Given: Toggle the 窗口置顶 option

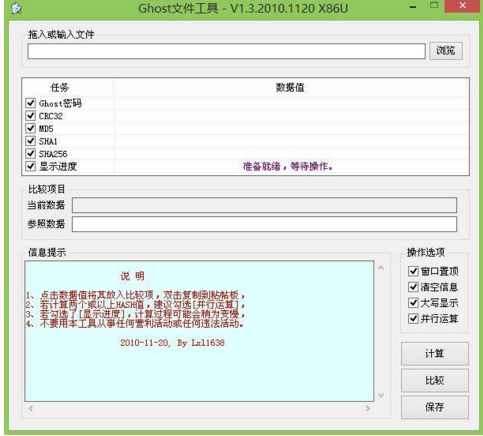Looking at the screenshot, I should [413, 271].
